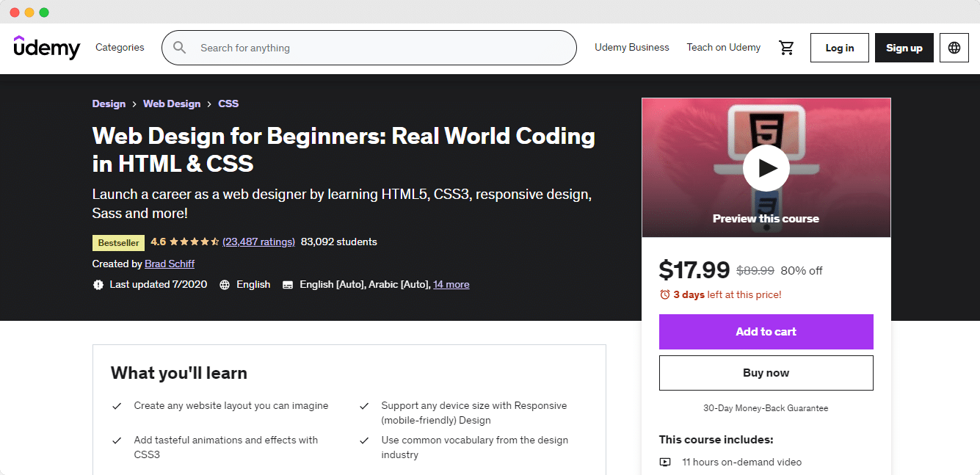Click 30-Day Money-Back Guarantee text
This screenshot has width=980, height=475.
pyautogui.click(x=766, y=408)
